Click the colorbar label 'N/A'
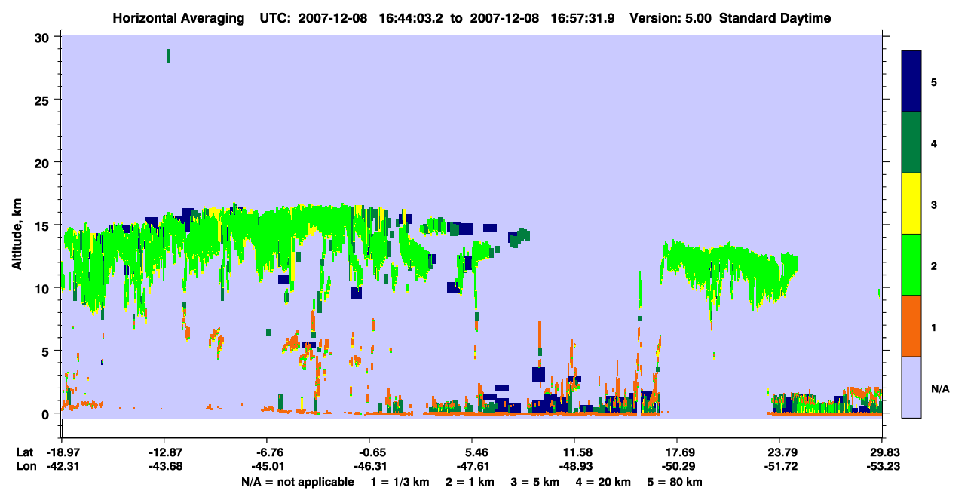This screenshot has height=503, width=980. 940,388
